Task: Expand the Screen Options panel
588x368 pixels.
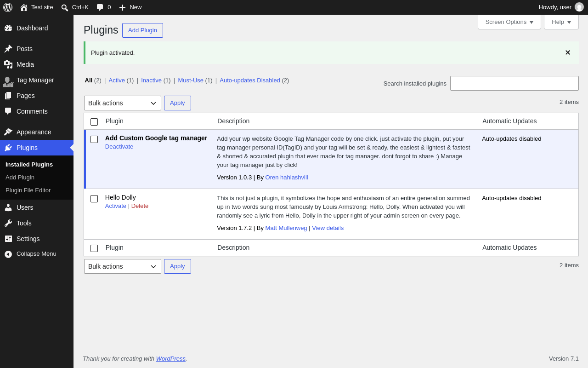Action: coord(509,22)
